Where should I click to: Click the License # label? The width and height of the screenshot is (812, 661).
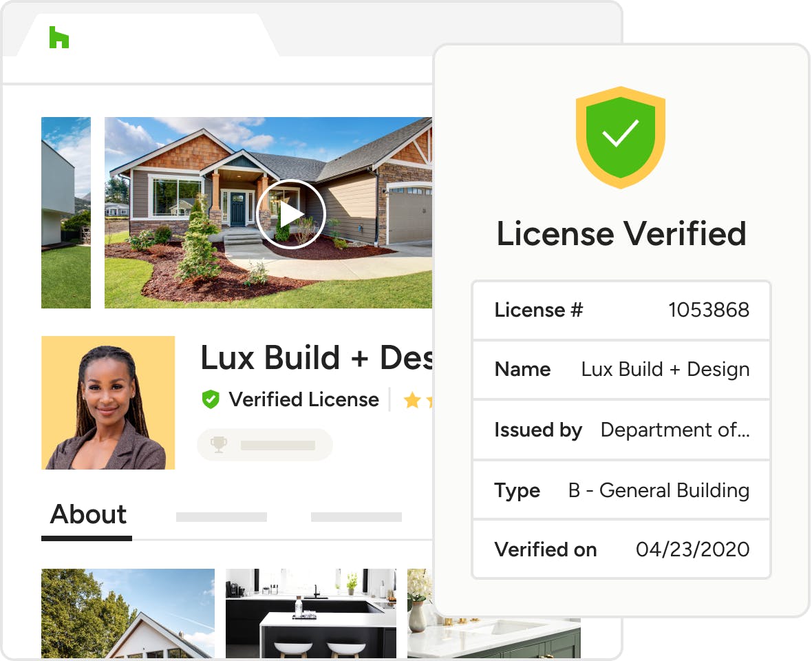coord(539,310)
